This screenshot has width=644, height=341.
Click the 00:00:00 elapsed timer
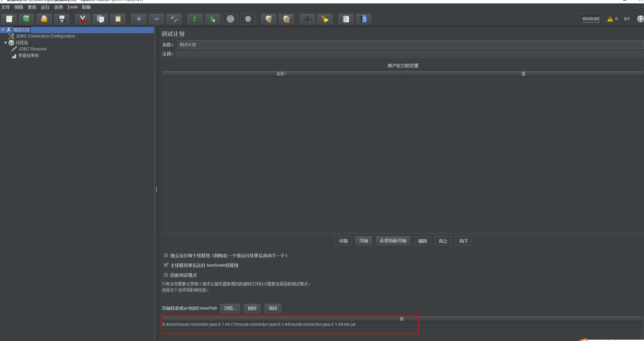point(591,19)
